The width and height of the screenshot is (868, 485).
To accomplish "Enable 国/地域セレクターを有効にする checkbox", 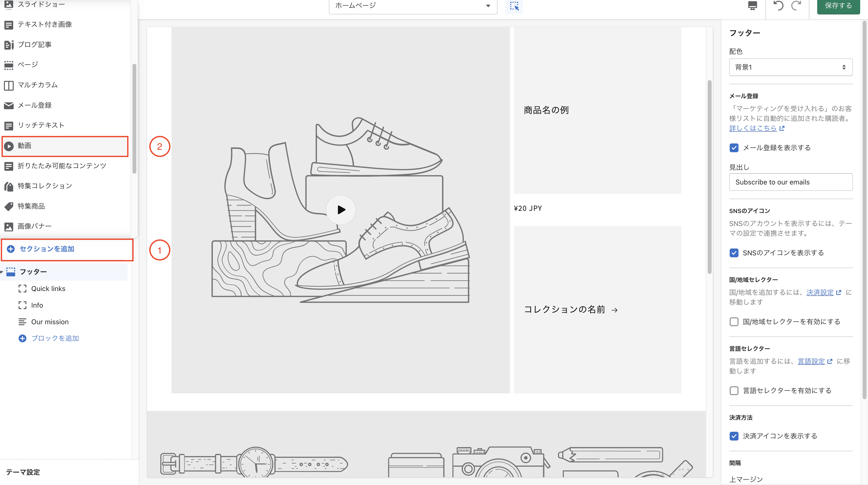I will 734,322.
